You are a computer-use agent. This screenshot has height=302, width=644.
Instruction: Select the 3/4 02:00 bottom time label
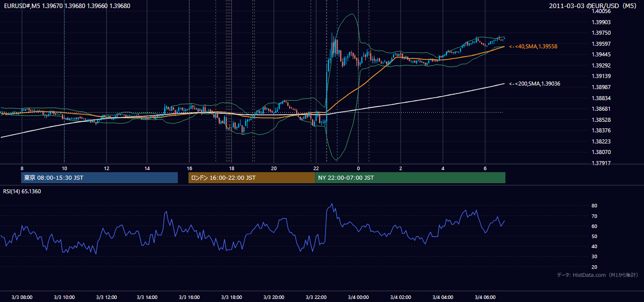[401, 297]
